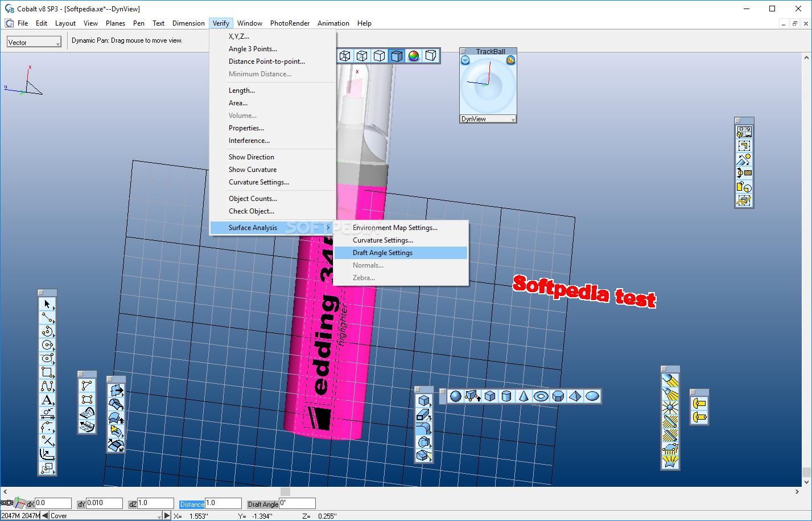812x521 pixels.
Task: Collapse the lights palette grip box
Action: [665, 369]
